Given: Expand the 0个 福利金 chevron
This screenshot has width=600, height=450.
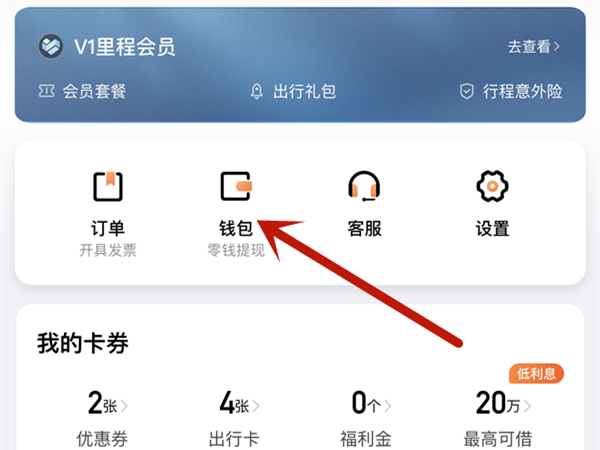Looking at the screenshot, I should (x=388, y=406).
